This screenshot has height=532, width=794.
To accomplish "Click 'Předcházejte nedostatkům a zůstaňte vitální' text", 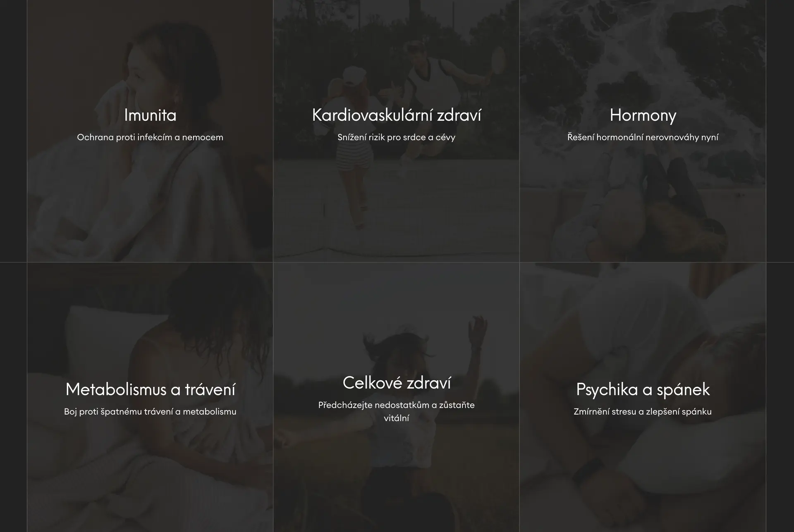I will (396, 412).
